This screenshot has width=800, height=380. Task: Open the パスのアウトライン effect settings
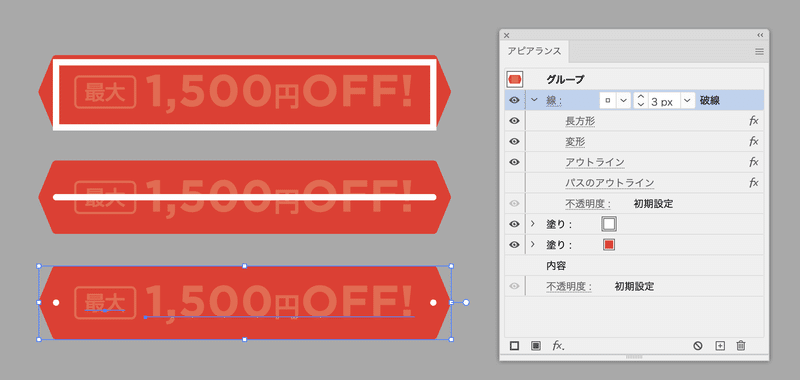610,183
